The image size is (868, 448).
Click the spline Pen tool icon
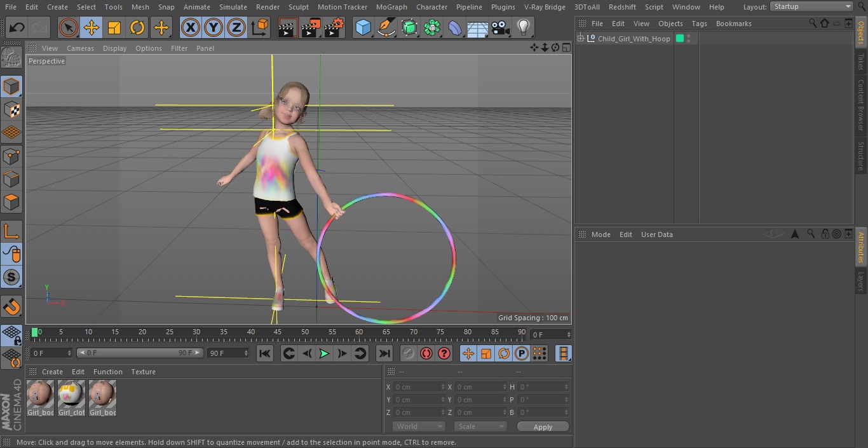[x=386, y=28]
